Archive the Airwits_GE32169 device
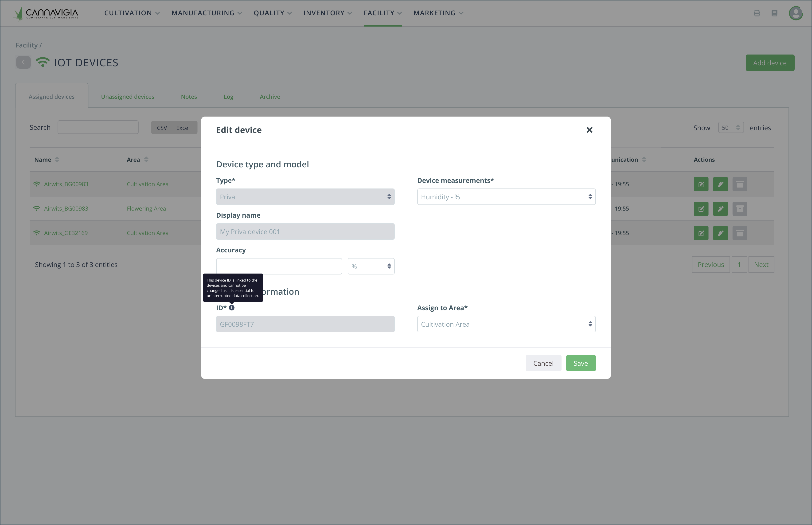Screen dimensions: 812x525 (x=739, y=233)
